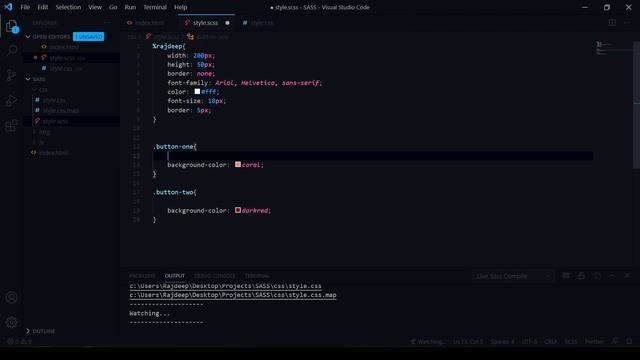Click the Prettier status item
The height and width of the screenshot is (360, 640).
click(x=594, y=341)
